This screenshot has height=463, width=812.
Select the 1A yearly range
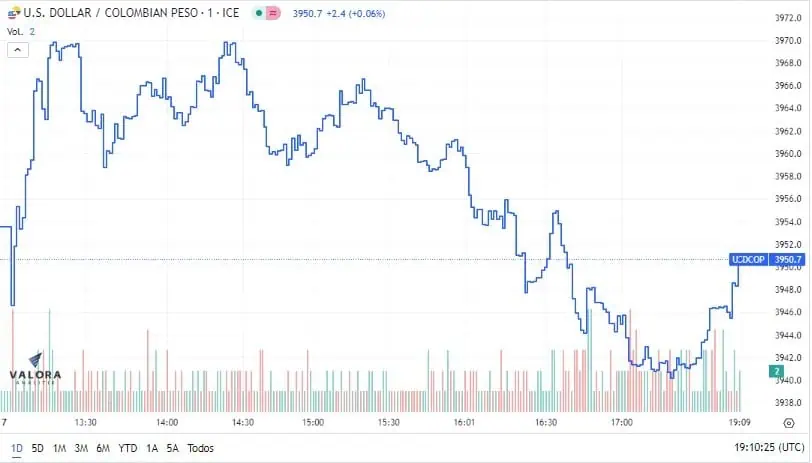(x=152, y=448)
